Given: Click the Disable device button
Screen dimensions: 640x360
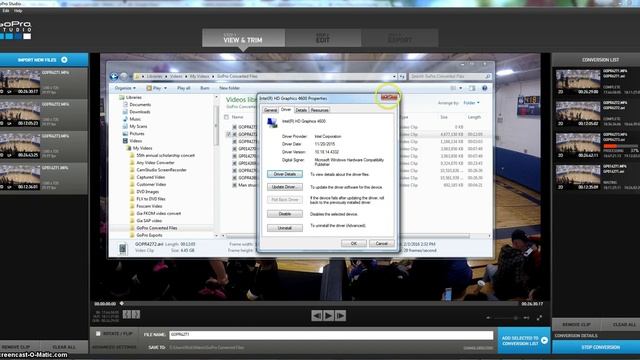Looking at the screenshot, I should click(x=285, y=214).
